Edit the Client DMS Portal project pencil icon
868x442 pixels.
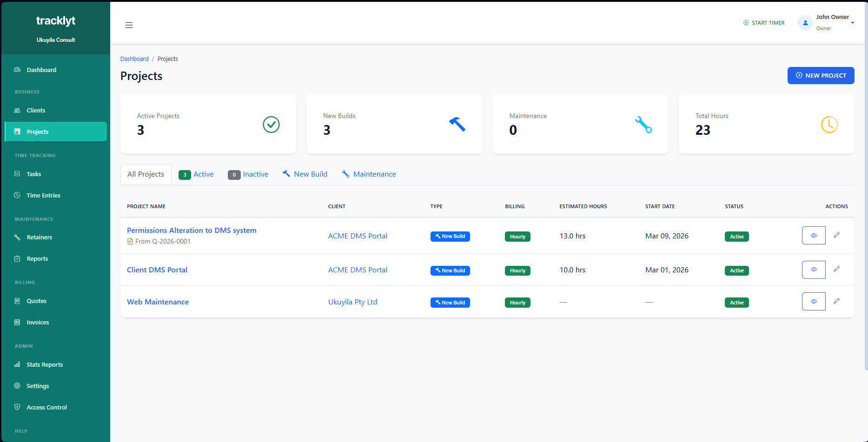pos(836,269)
